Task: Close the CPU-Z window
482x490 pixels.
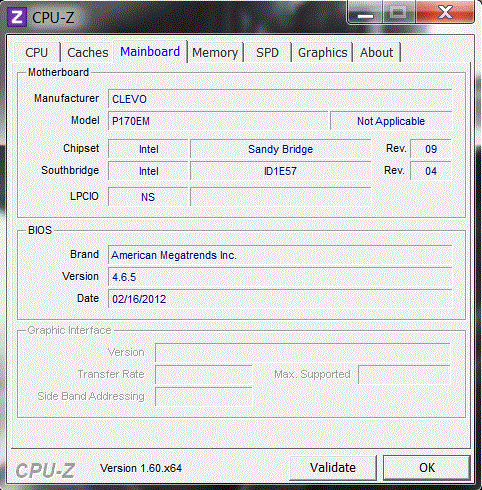Action: 445,13
